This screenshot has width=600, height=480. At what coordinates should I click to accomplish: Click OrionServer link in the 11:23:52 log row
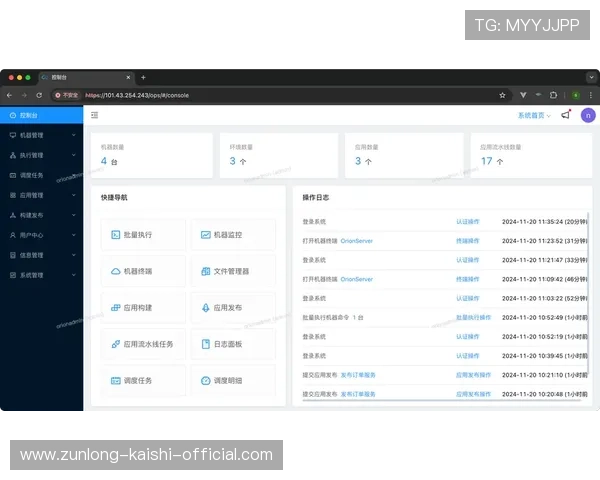tap(357, 241)
